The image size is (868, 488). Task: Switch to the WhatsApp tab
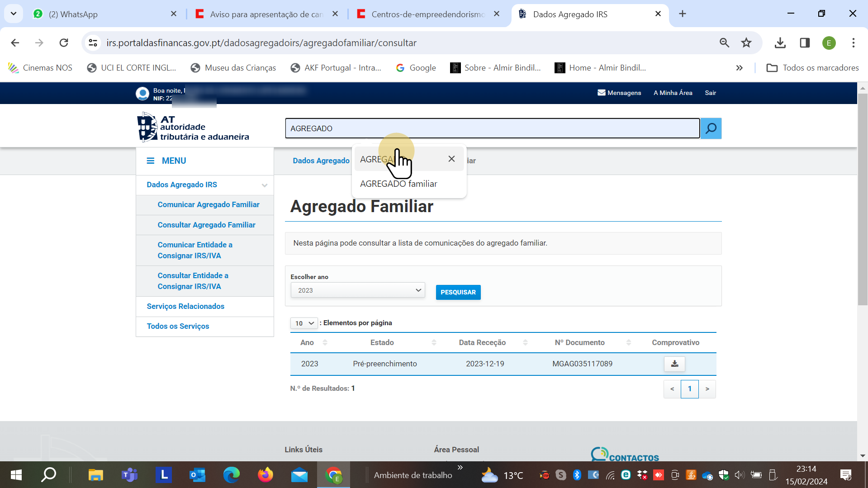[x=105, y=14]
